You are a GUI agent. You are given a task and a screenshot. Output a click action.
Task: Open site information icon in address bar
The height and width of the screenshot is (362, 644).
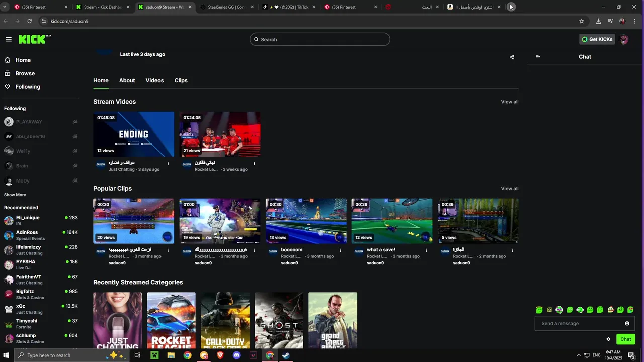pyautogui.click(x=44, y=21)
